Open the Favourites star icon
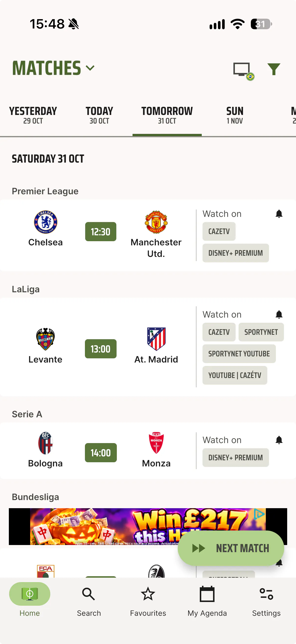The height and width of the screenshot is (644, 296). [148, 594]
